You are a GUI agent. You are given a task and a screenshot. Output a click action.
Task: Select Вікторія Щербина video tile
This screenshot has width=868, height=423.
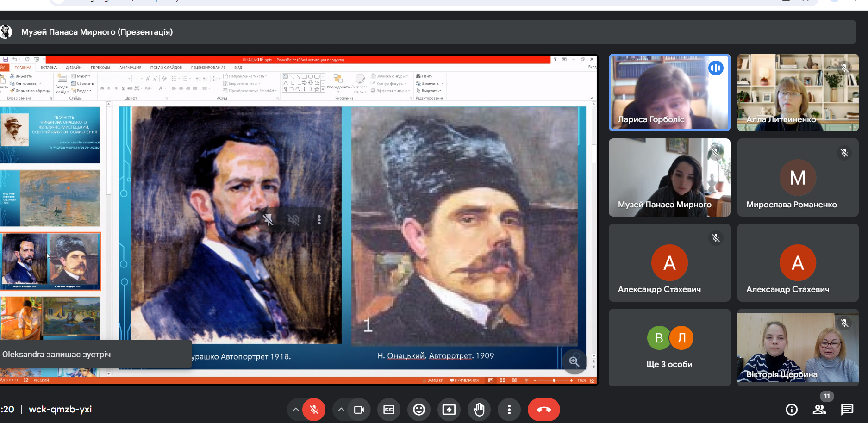(798, 348)
